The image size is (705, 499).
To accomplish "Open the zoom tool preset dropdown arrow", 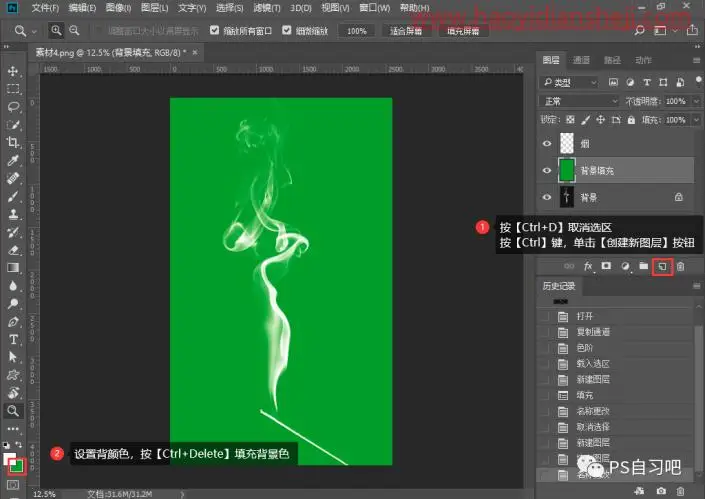I will 34,31.
